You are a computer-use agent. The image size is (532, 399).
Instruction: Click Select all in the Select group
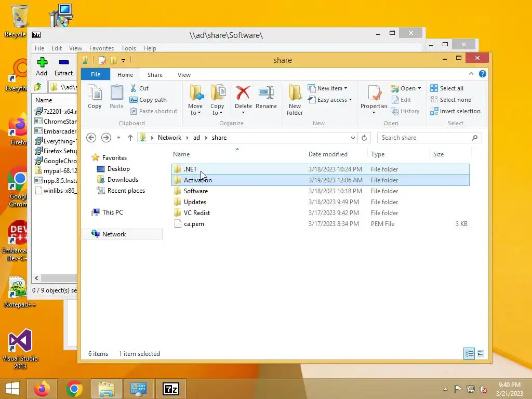tap(447, 88)
